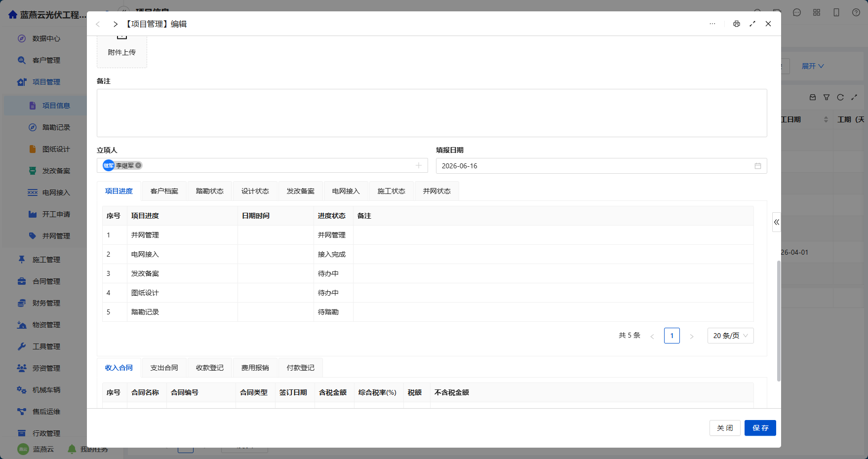The image size is (868, 459).
Task: Open 发改备案 sidebar item
Action: coord(56,171)
